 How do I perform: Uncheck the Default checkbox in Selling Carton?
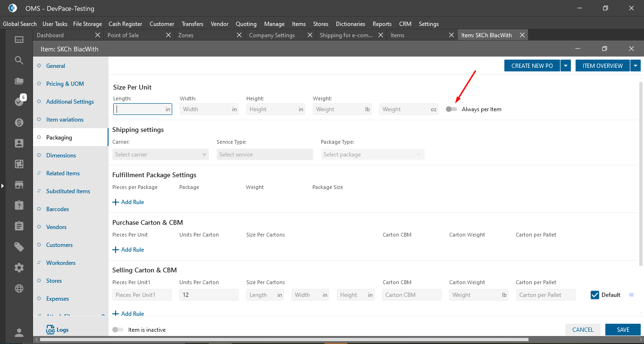coord(595,295)
